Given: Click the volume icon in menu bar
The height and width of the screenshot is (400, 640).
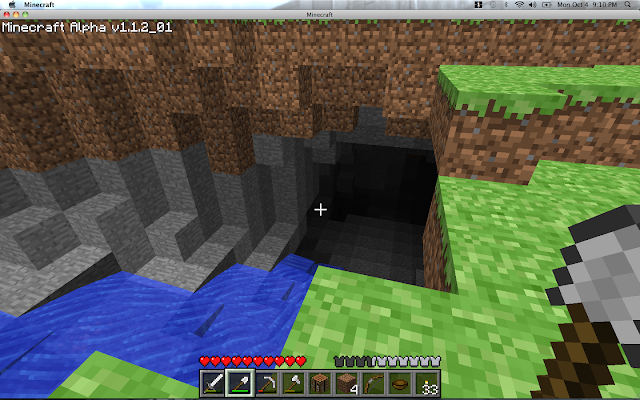Looking at the screenshot, I should click(x=532, y=4).
